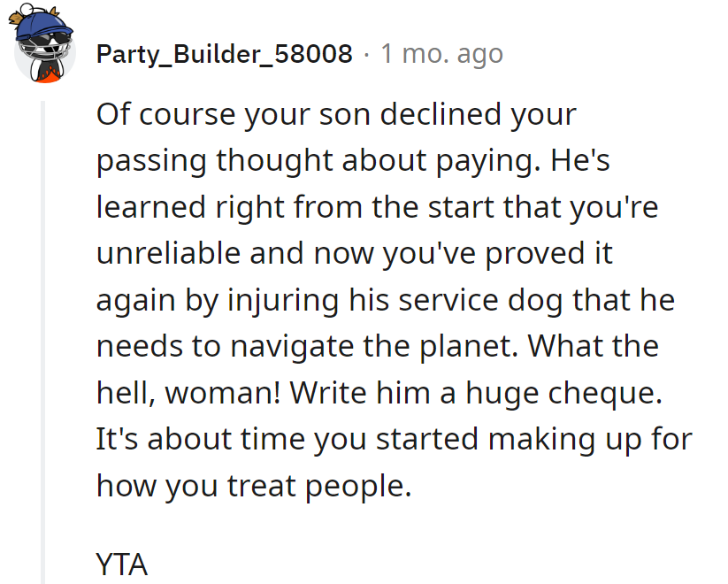Open the '1 mo. ago' timestamp permalink
Viewport: 728px width, 584px height.
[x=442, y=54]
